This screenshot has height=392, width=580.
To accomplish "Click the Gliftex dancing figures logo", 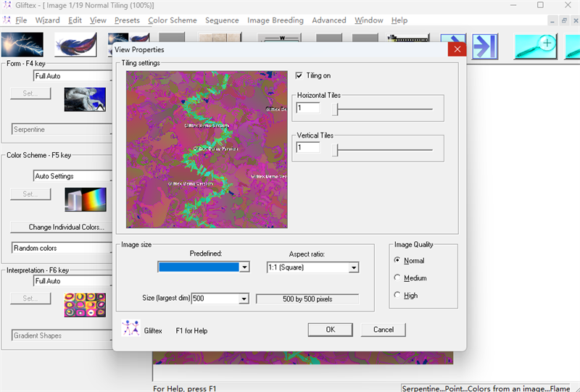I will pos(130,328).
